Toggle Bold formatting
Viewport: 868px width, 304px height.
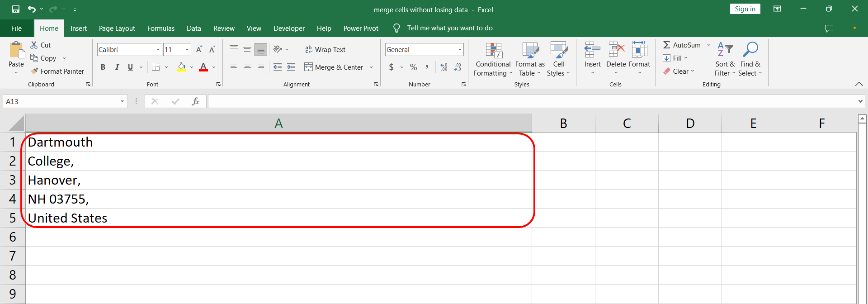tap(103, 67)
